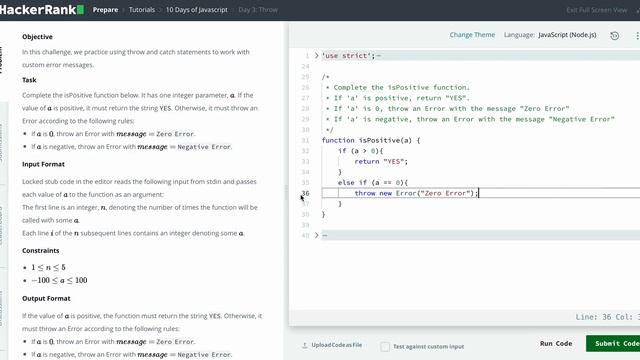Click Exit Full Screen View
The height and width of the screenshot is (360, 640).
point(596,10)
